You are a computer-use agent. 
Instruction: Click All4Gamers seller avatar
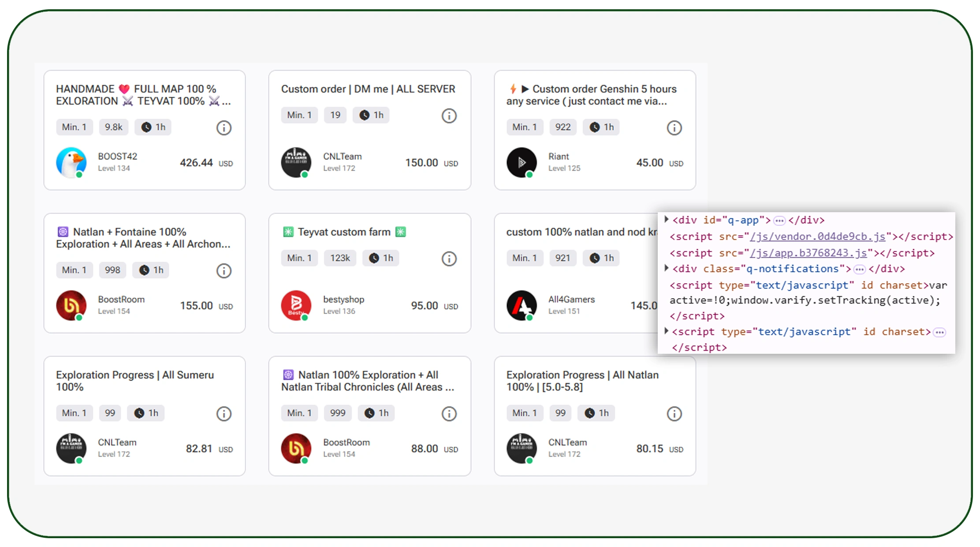click(522, 305)
